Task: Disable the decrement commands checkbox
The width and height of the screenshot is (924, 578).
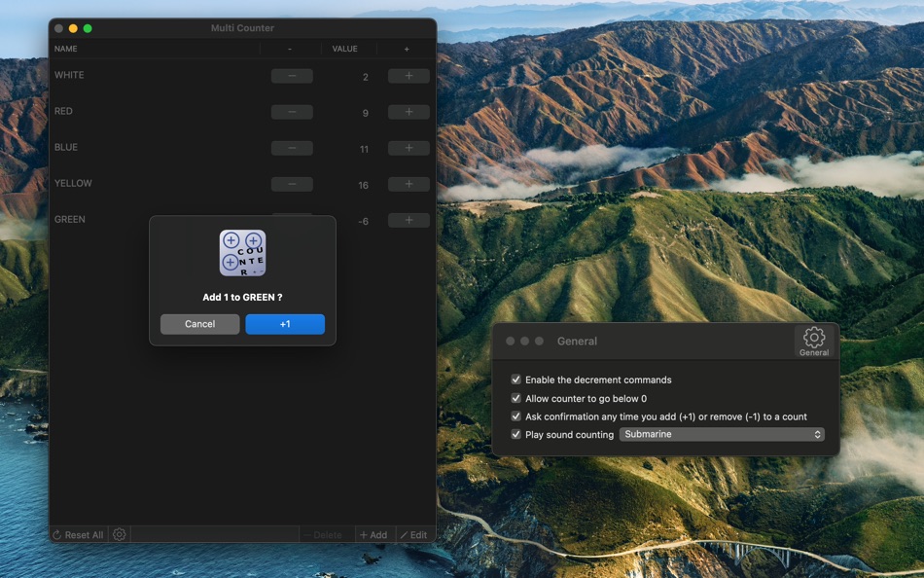Action: 515,379
